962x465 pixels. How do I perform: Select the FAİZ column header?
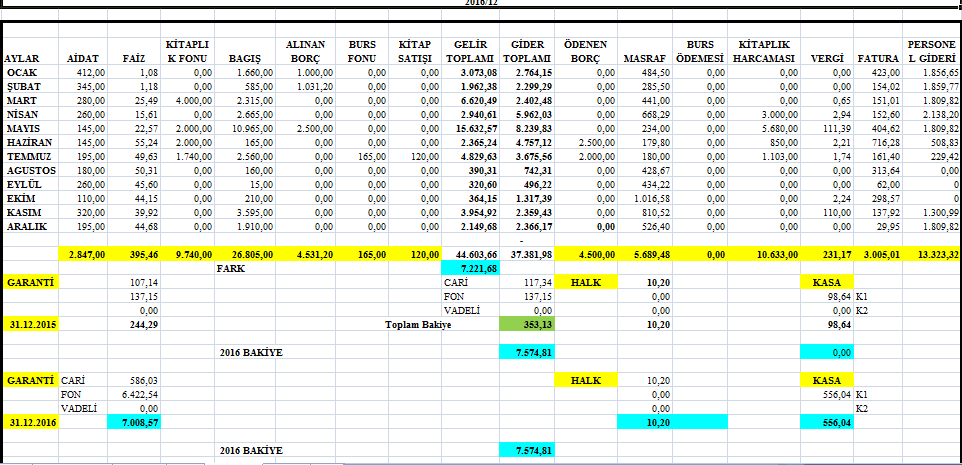(x=134, y=52)
